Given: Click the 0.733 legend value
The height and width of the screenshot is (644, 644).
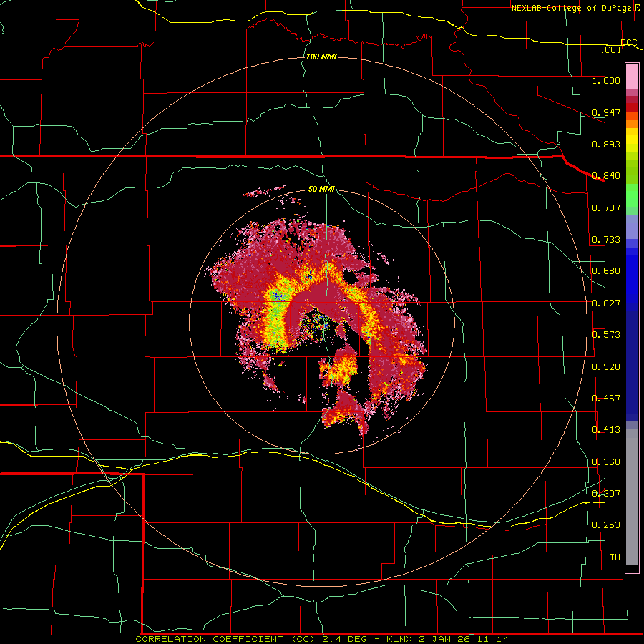Looking at the screenshot, I should 606,240.
